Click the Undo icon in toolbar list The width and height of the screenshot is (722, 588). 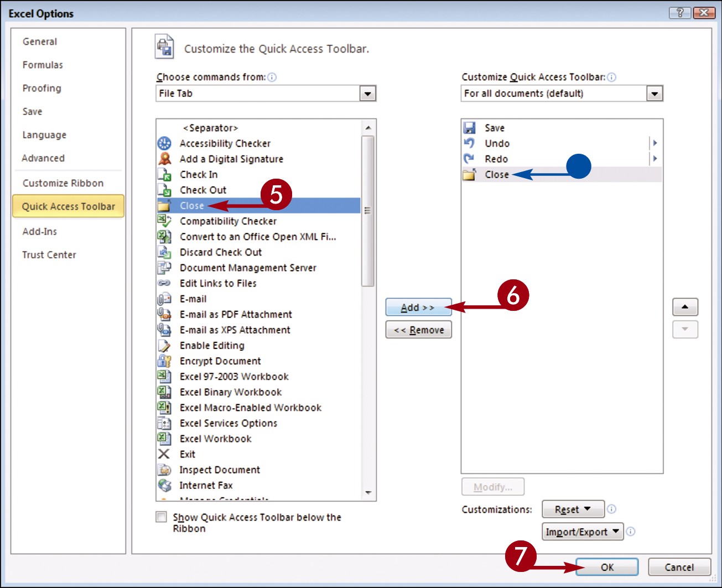(469, 143)
